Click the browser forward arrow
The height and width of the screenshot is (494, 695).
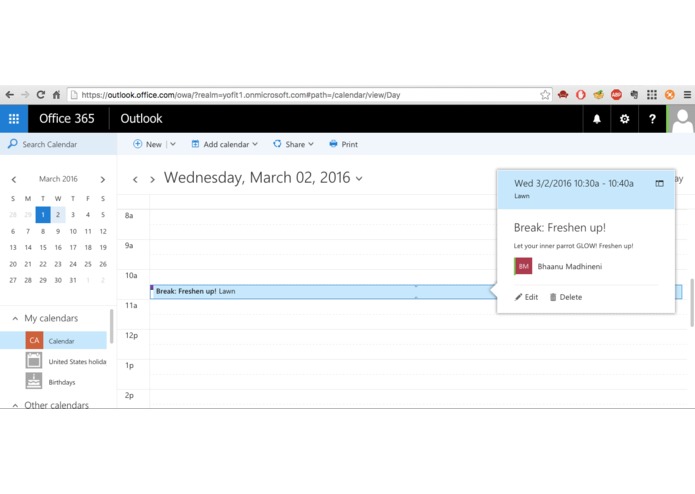[x=25, y=95]
